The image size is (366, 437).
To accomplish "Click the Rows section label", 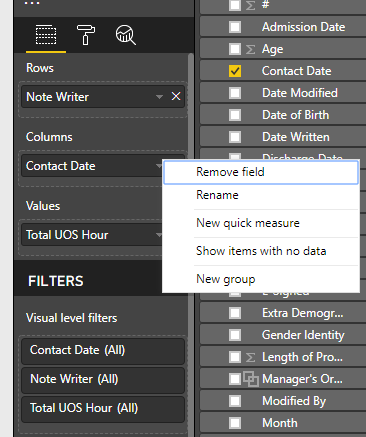I will 40,68.
